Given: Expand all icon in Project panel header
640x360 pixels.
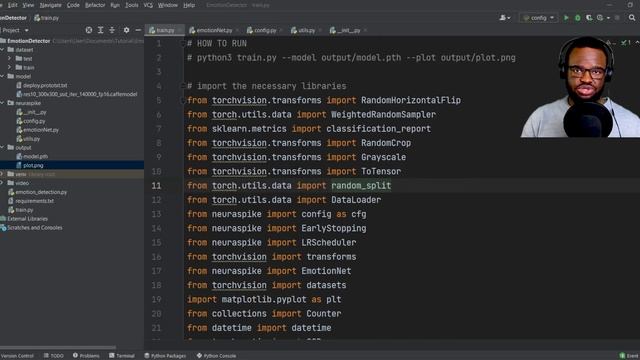Looking at the screenshot, I should click(x=100, y=30).
